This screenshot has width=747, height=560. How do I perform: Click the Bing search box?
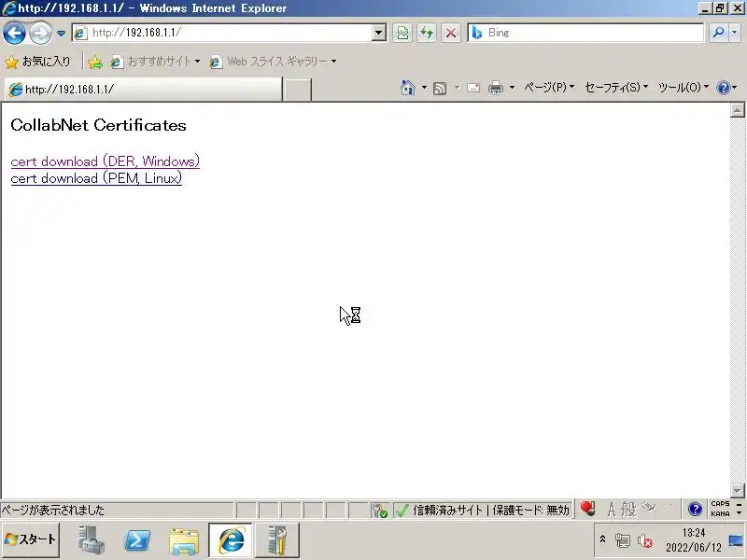coord(586,33)
